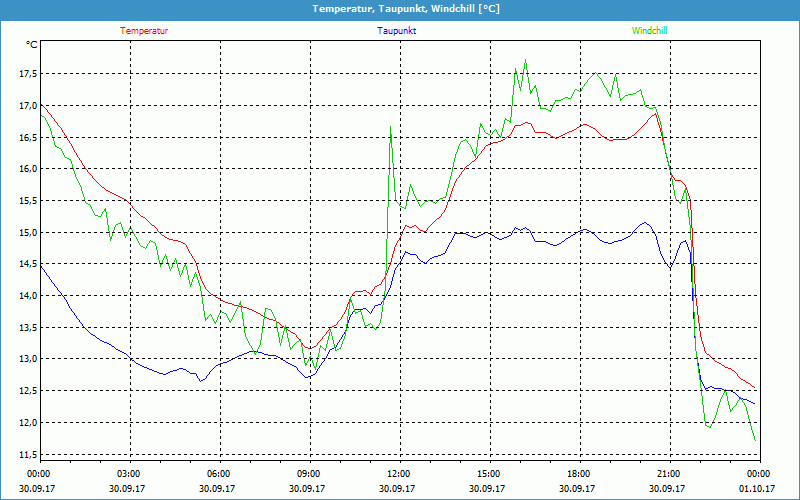Click the 06:00 time axis label
The image size is (800, 500).
coord(219,474)
